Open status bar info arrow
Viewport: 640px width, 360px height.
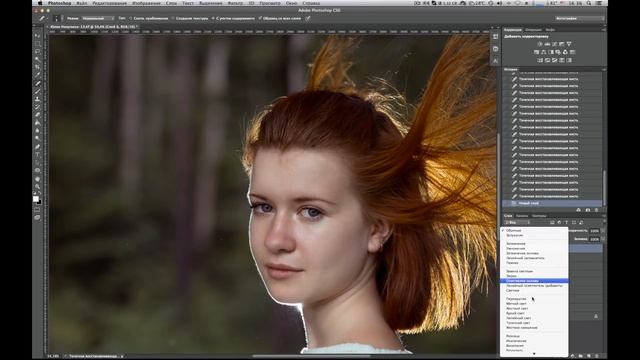pos(122,356)
